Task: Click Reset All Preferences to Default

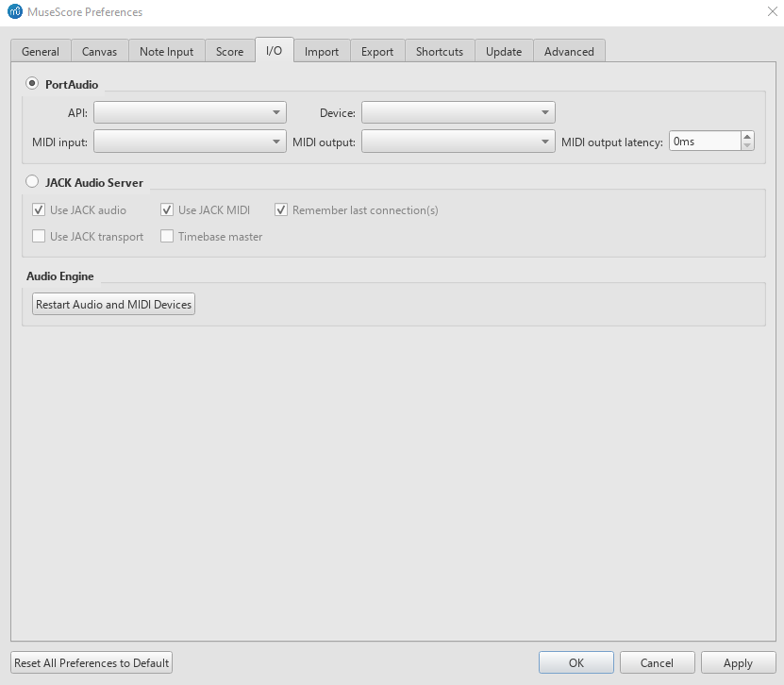Action: pos(91,661)
